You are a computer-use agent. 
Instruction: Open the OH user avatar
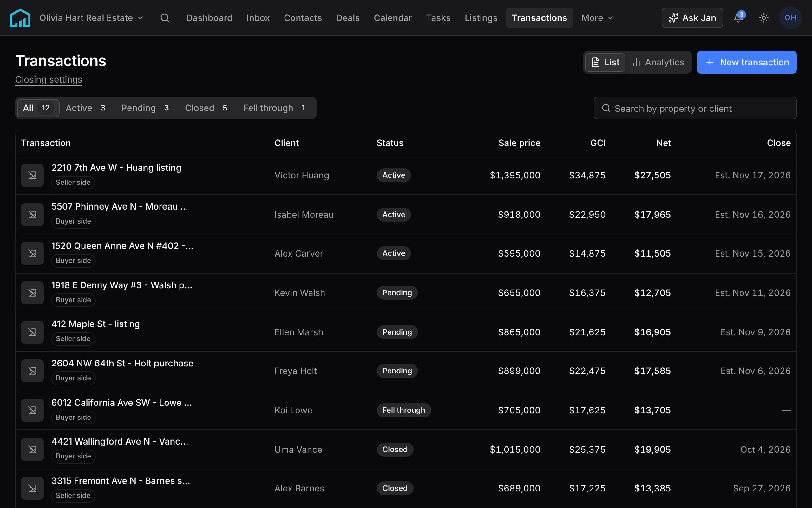point(790,18)
